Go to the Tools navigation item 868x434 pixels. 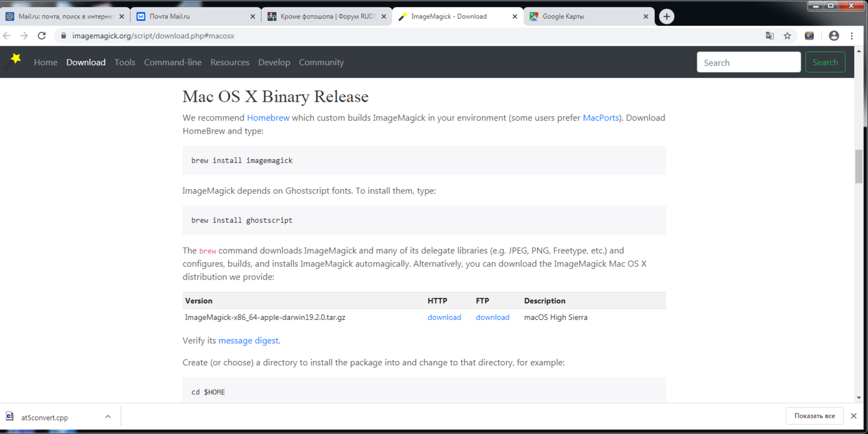125,62
